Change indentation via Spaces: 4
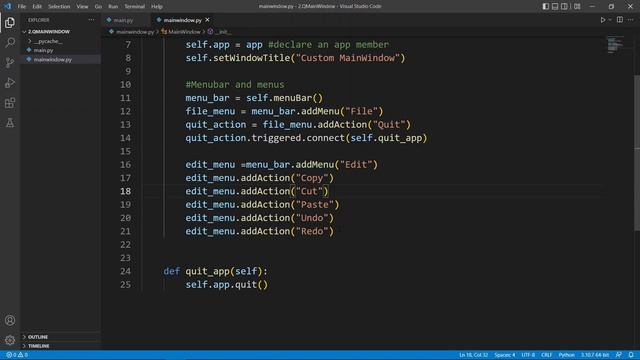 (x=504, y=355)
